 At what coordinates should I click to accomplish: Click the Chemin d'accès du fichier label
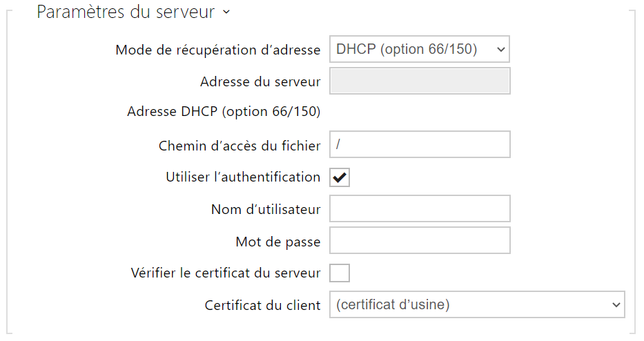(240, 146)
